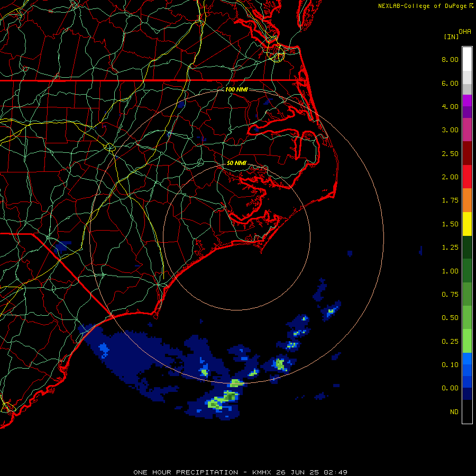Click the 1.00 legend value
The width and height of the screenshot is (476, 476).
tap(450, 271)
